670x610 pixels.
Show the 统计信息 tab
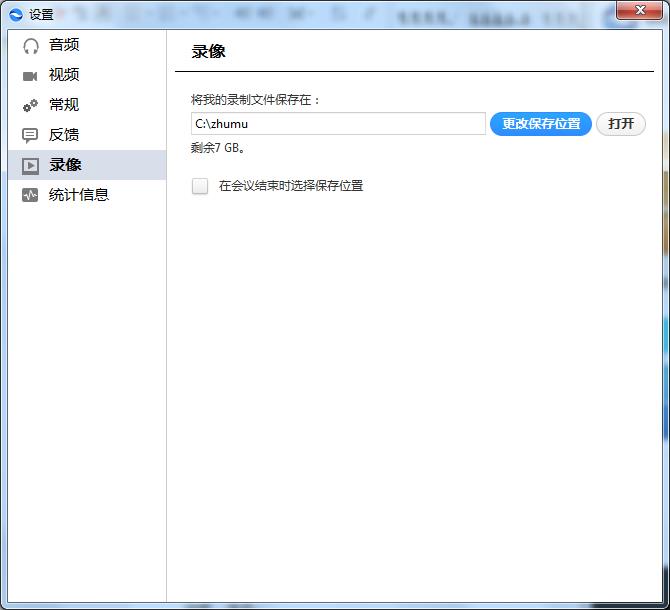(79, 195)
